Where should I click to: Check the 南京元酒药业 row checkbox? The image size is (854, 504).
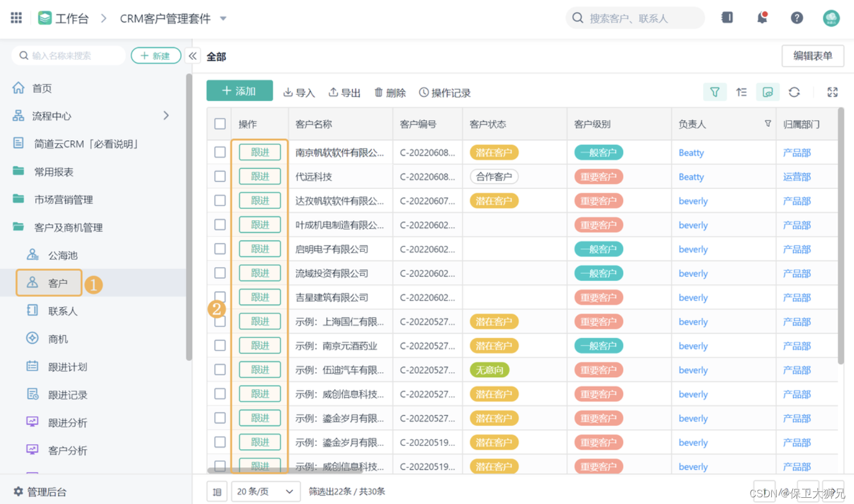point(220,345)
